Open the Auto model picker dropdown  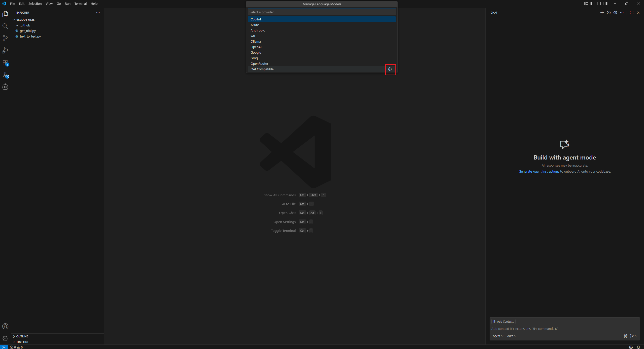tap(512, 336)
